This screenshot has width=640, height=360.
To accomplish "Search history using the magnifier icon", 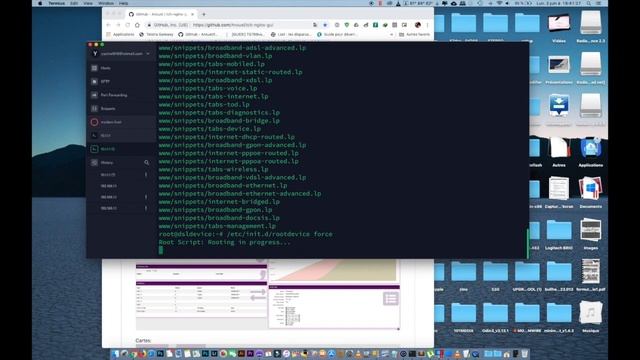I will point(147,162).
